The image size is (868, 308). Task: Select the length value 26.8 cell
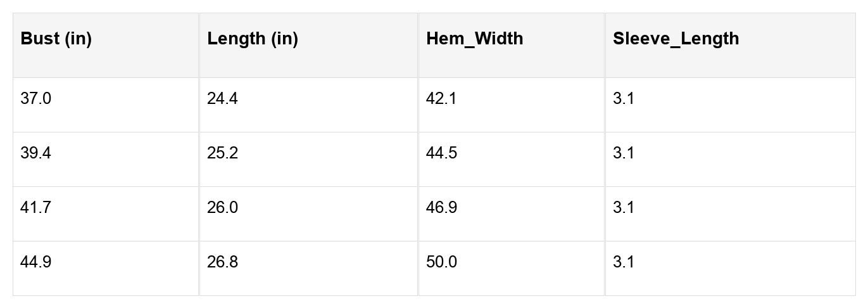[x=222, y=262]
